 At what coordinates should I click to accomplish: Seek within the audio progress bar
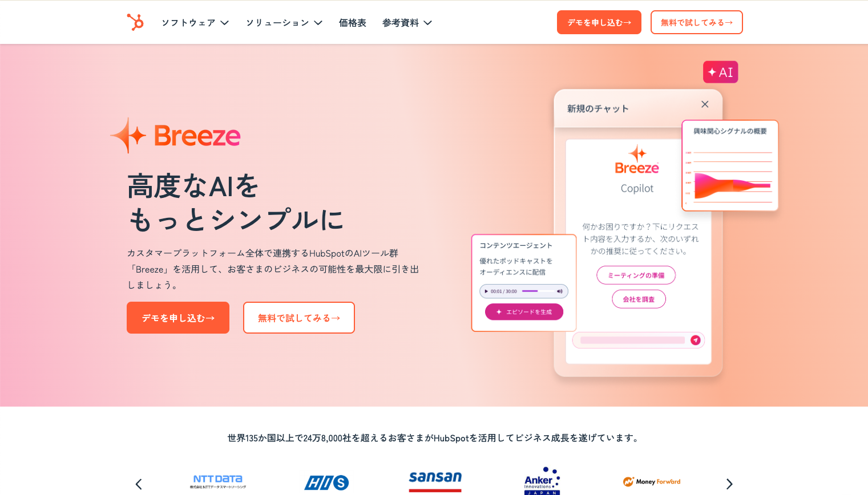coord(536,291)
